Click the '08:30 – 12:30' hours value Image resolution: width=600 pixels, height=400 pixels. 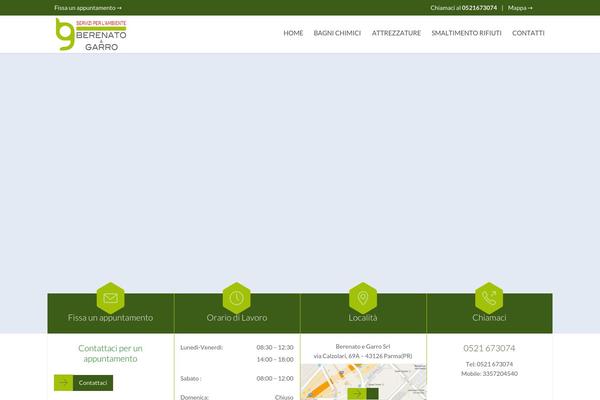[275, 348]
